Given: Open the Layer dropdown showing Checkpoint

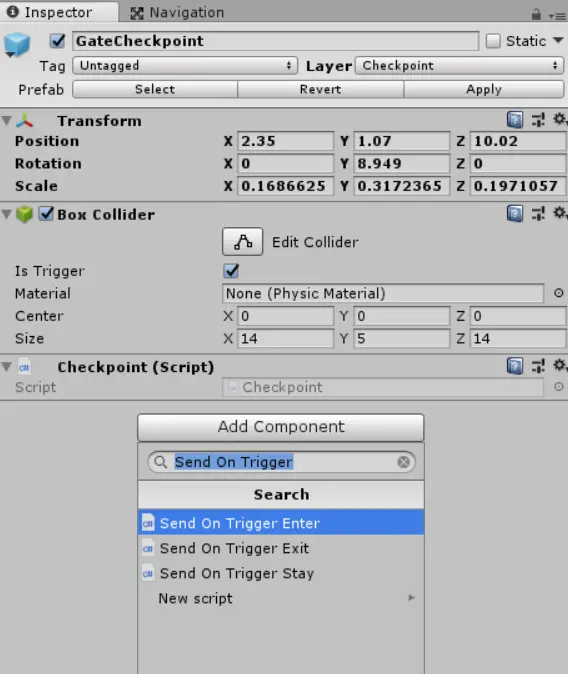Looking at the screenshot, I should (x=460, y=66).
